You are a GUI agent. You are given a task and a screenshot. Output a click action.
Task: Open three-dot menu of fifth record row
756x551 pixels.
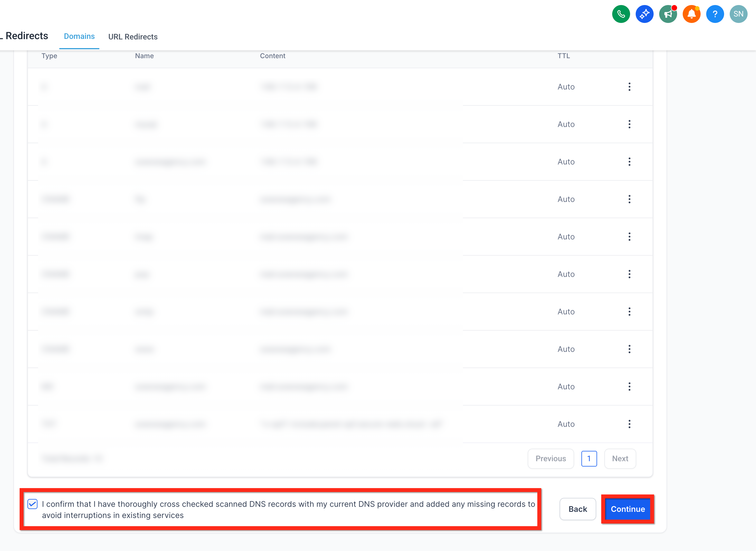point(629,236)
